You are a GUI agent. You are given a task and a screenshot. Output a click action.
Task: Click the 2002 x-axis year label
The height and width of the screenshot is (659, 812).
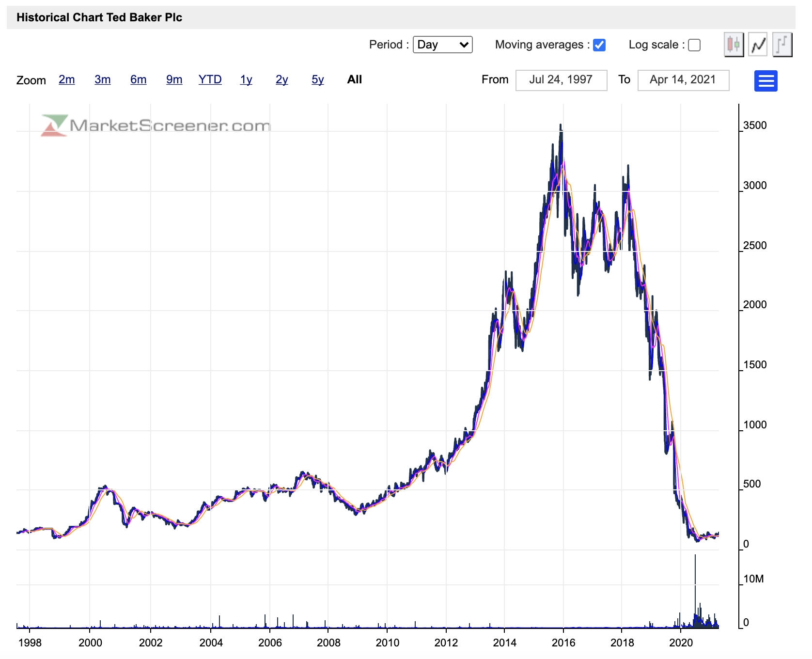click(x=151, y=643)
